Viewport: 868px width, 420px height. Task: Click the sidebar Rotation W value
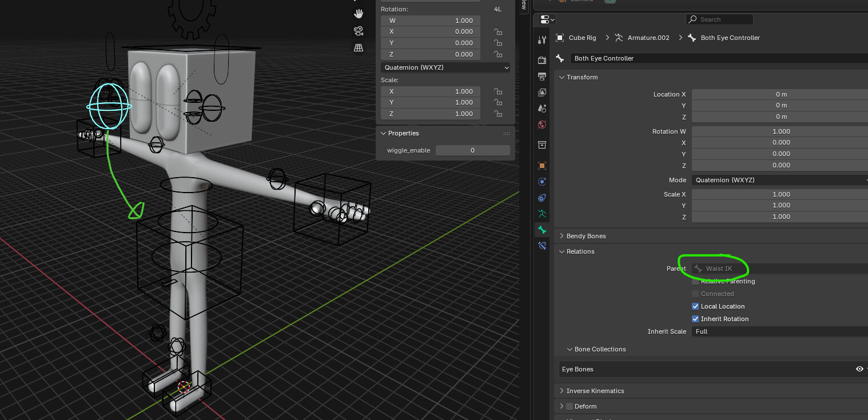[x=431, y=21]
